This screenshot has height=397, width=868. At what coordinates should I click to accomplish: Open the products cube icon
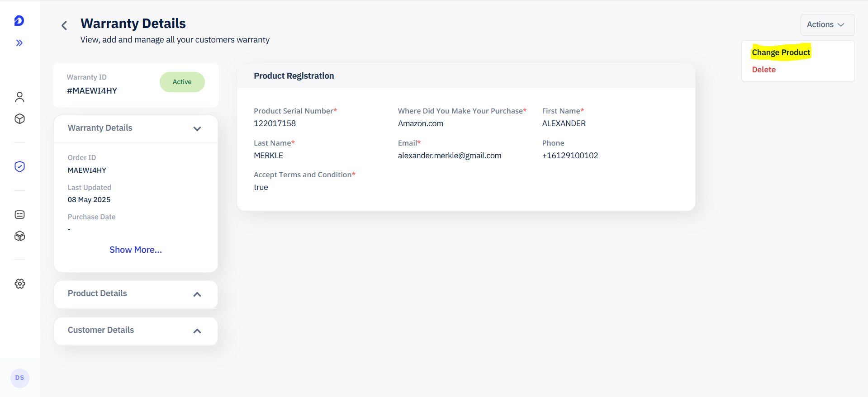coord(19,119)
